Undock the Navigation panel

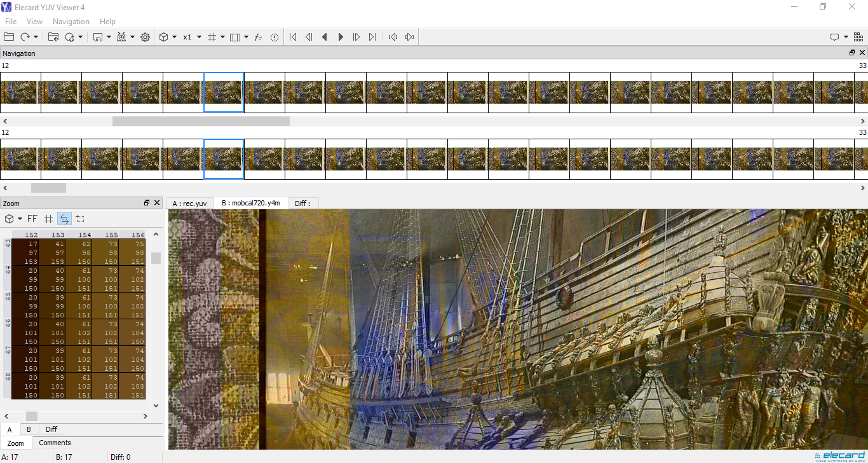tap(852, 53)
